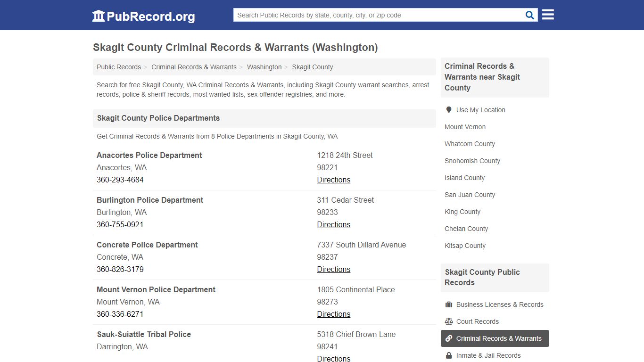This screenshot has height=362, width=644.
Task: Open the hamburger menu
Action: (x=548, y=15)
